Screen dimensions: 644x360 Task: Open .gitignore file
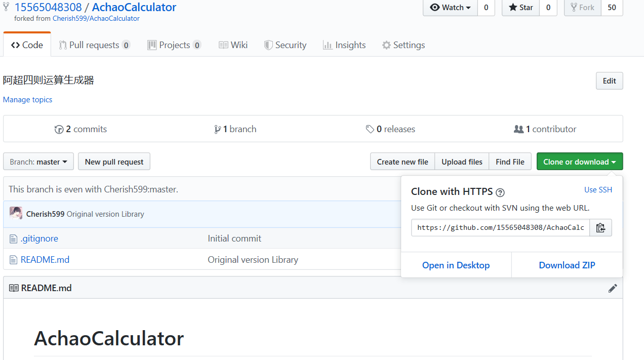[39, 238]
